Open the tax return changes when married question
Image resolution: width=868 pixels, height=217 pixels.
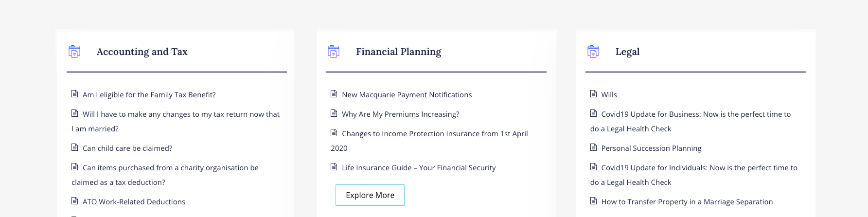click(181, 114)
